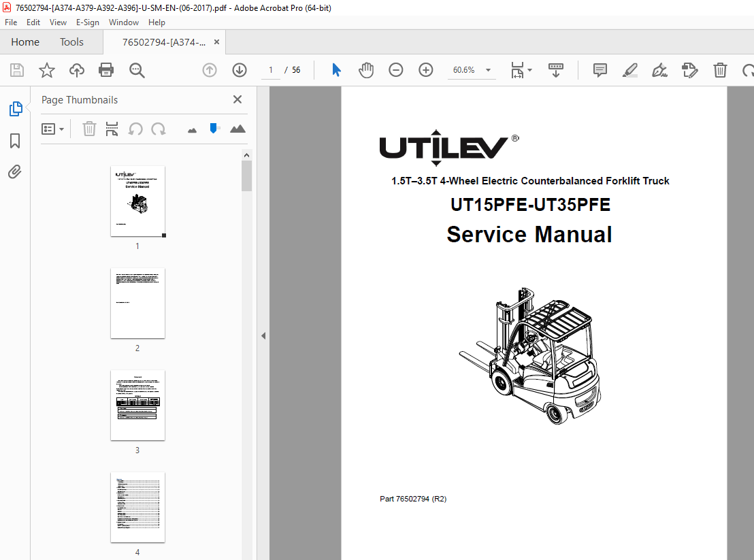The height and width of the screenshot is (560, 754).
Task: Click the scrolling mode read icon
Action: (556, 70)
